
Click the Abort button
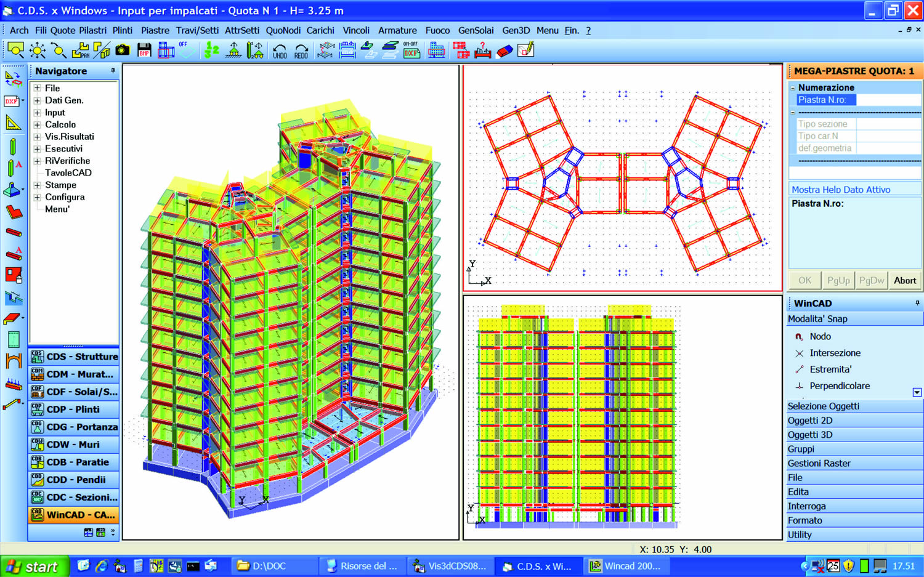point(905,280)
